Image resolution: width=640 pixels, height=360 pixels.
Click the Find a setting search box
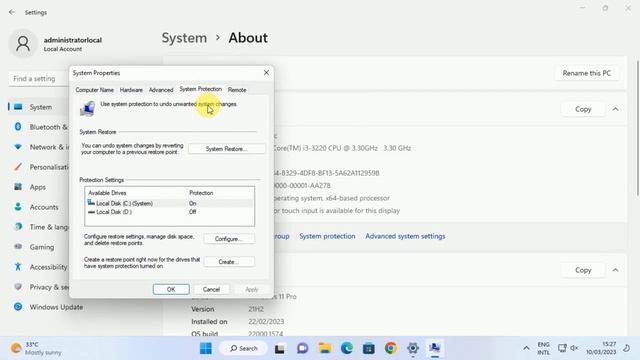(40, 78)
